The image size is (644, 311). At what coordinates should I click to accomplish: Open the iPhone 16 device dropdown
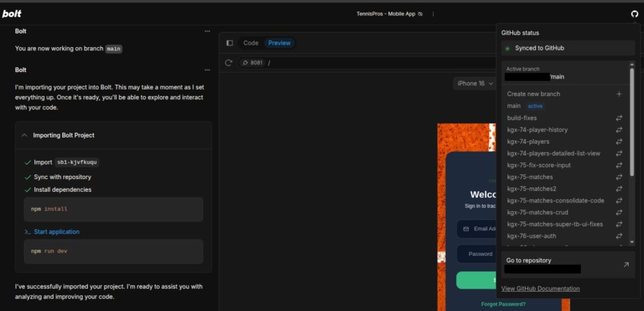click(475, 83)
